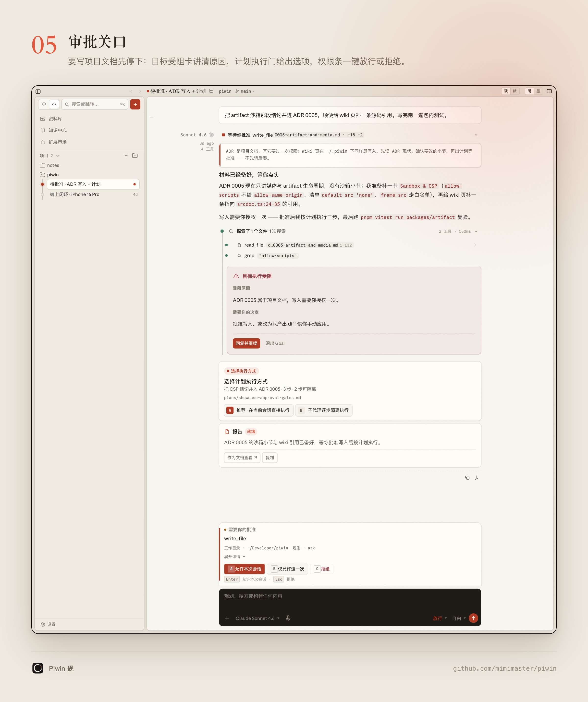Collapse the 项目 section chevron
The image size is (588, 702).
58,156
